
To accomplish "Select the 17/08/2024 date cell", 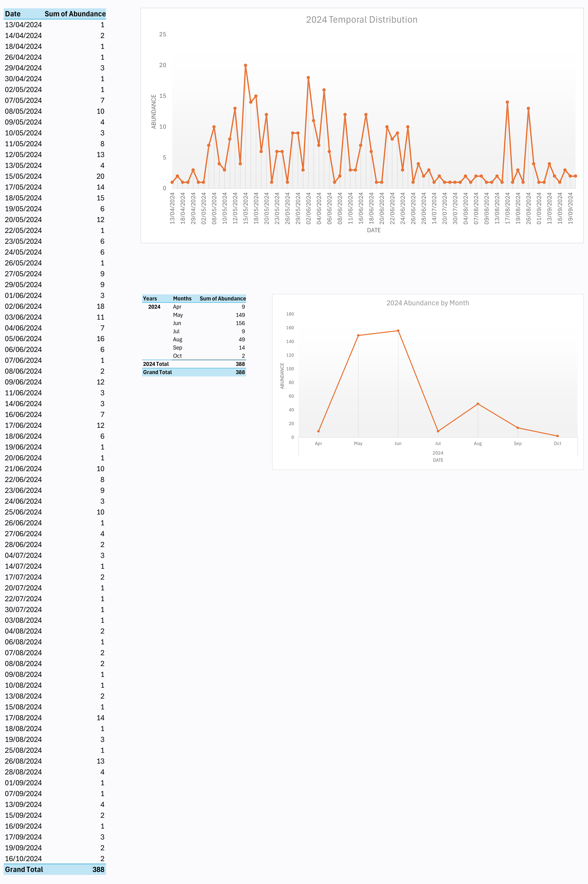I will 23,718.
